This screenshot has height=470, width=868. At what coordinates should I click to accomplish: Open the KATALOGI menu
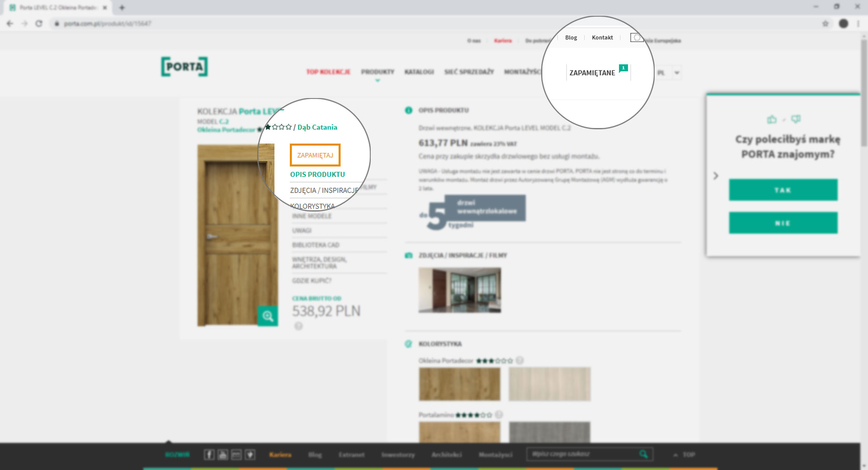[419, 72]
